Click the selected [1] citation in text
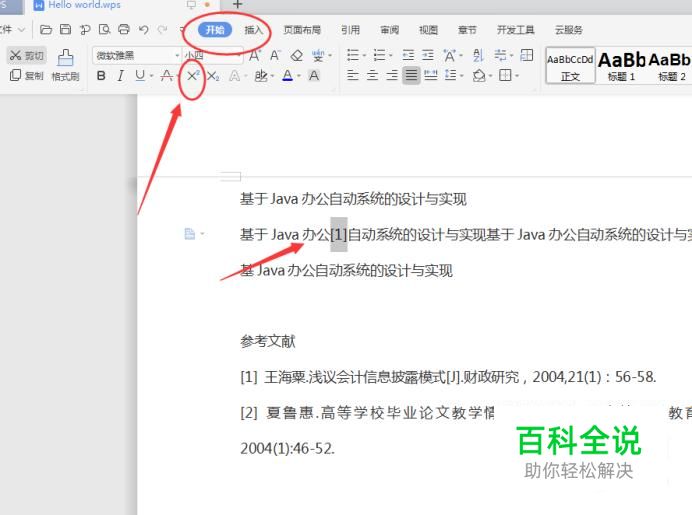The image size is (692, 515). click(339, 234)
